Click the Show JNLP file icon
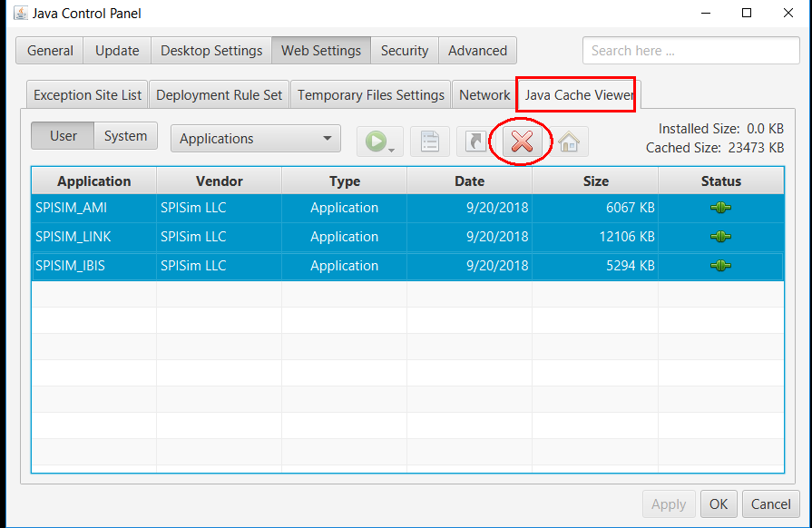 point(430,141)
